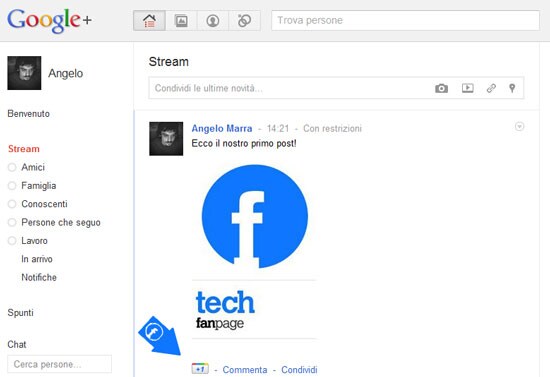Add a photo via camera icon
Image resolution: width=550 pixels, height=377 pixels.
click(441, 88)
